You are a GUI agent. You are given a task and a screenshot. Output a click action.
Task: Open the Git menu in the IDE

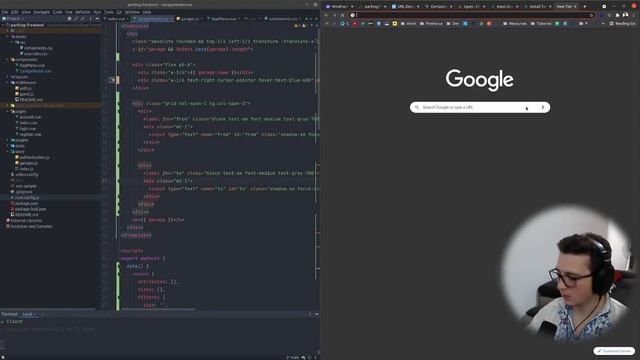point(119,12)
